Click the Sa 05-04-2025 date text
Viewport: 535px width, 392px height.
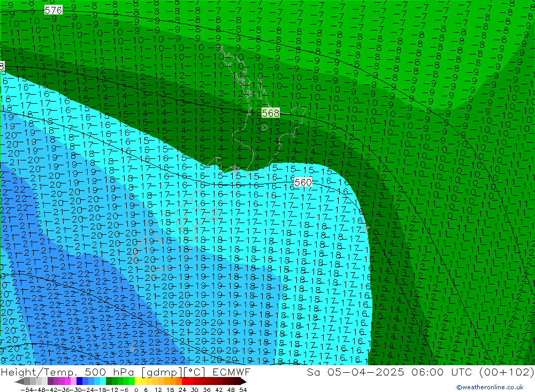(x=355, y=372)
